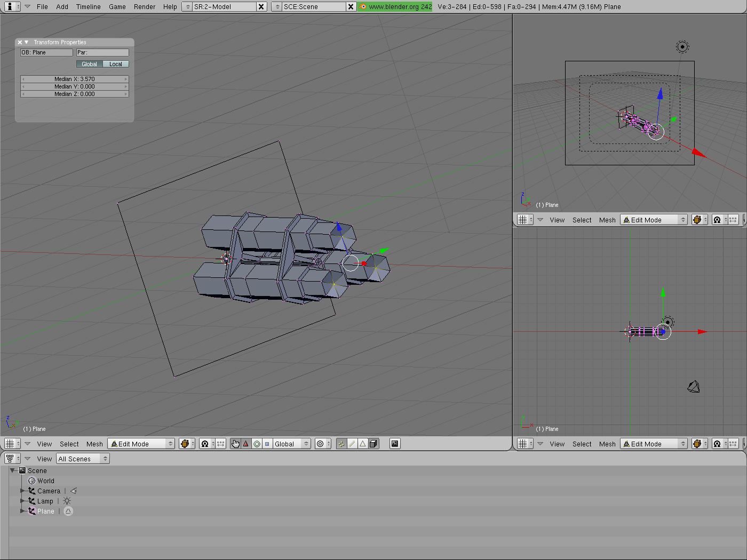Viewport: 747px width, 560px height.
Task: Open the Global orientation dropdown
Action: (291, 444)
